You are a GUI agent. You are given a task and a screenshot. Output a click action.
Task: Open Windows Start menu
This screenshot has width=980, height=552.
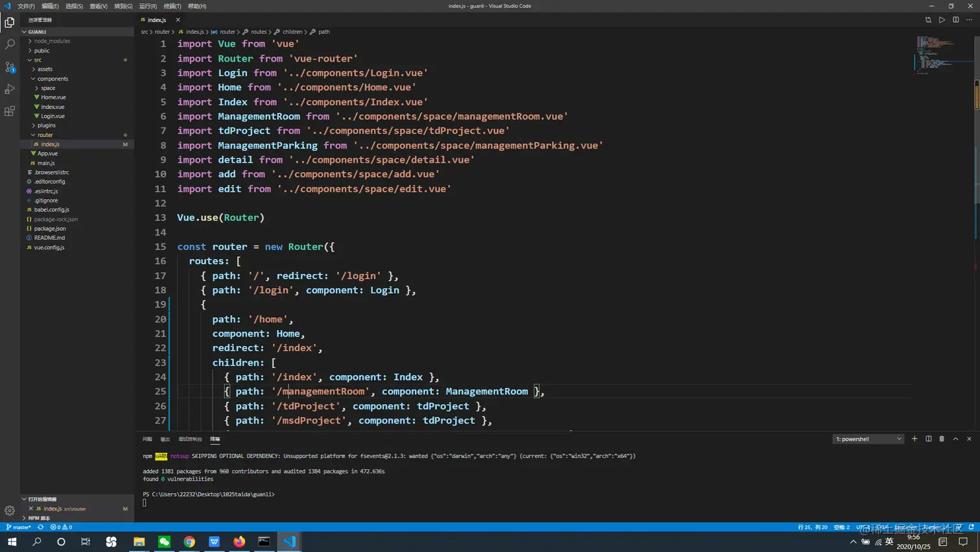(12, 542)
